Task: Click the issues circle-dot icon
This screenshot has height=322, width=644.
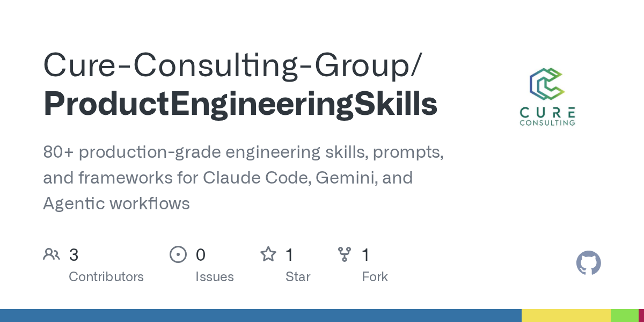Action: coord(178,254)
